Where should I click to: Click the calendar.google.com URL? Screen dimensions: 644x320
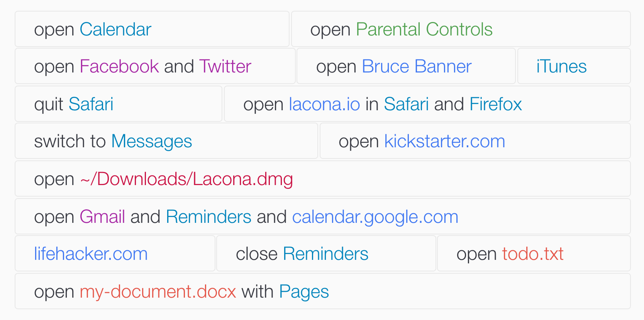tap(375, 217)
